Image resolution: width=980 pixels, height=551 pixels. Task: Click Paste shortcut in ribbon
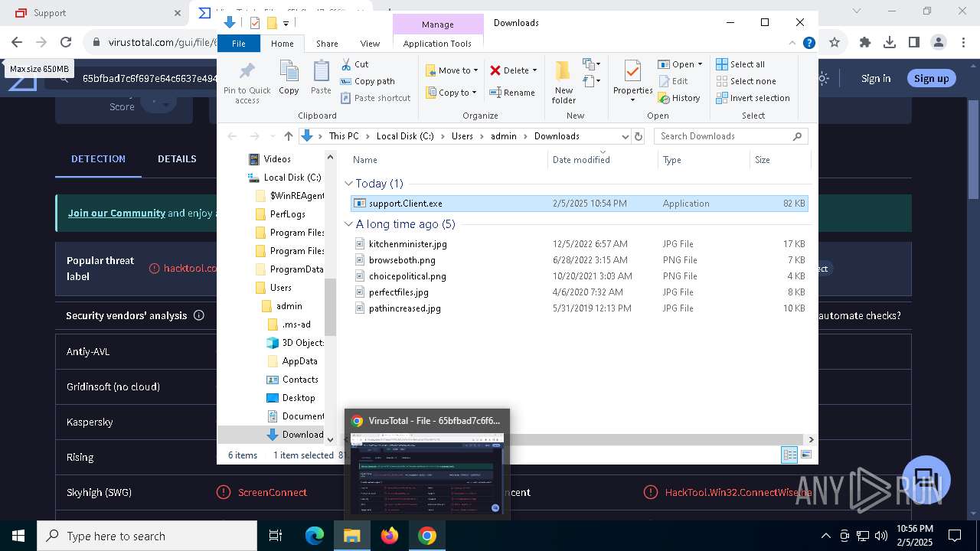tap(375, 98)
